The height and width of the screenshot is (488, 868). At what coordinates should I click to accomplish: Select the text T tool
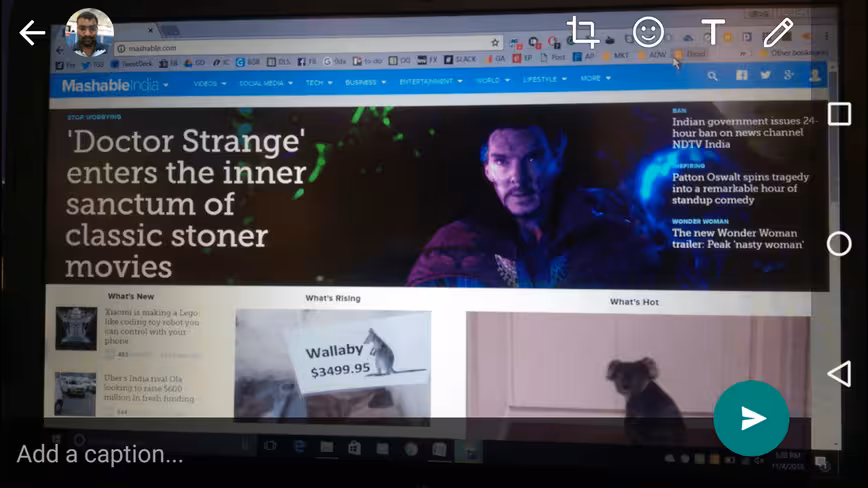713,32
